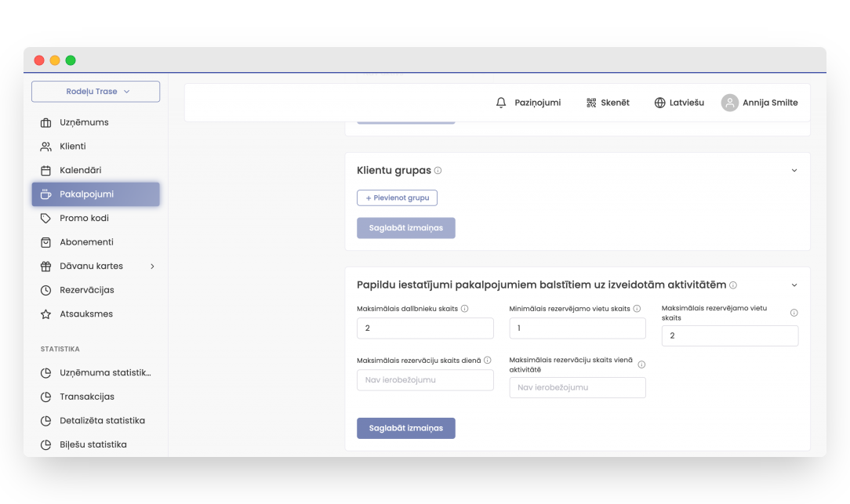
Task: Open the Rodeļu Trase company dropdown
Action: point(96,92)
